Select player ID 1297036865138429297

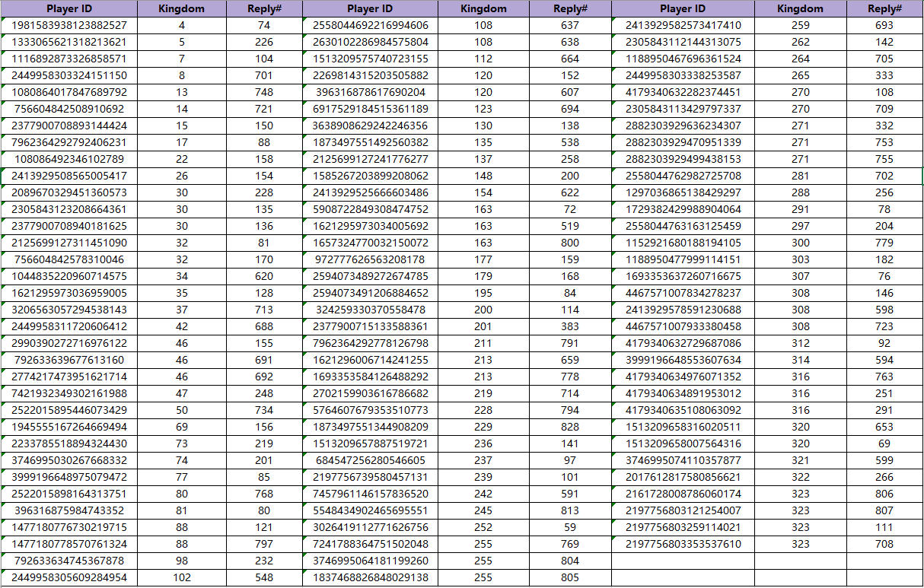click(683, 193)
